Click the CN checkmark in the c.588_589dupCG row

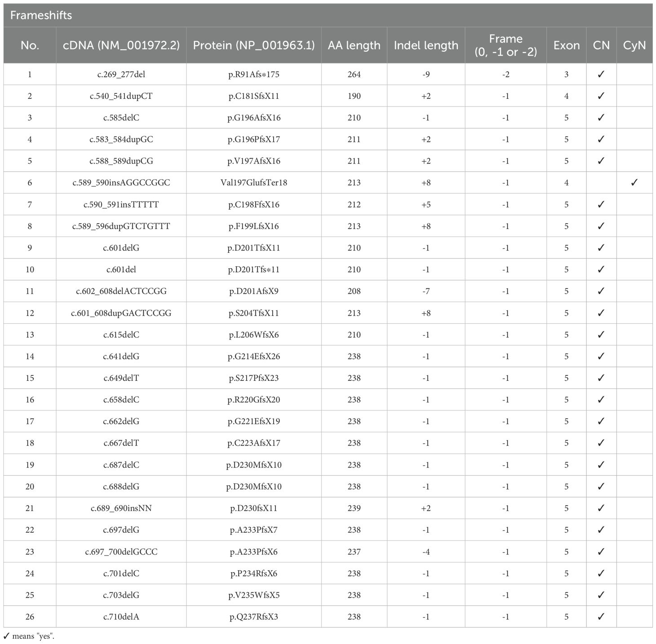[x=601, y=161]
